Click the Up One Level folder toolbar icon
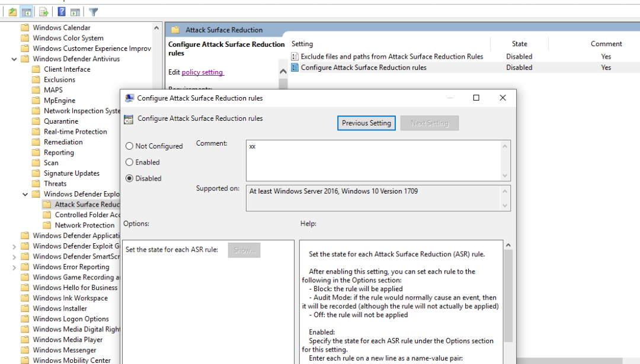The height and width of the screenshot is (364, 640). 12,12
